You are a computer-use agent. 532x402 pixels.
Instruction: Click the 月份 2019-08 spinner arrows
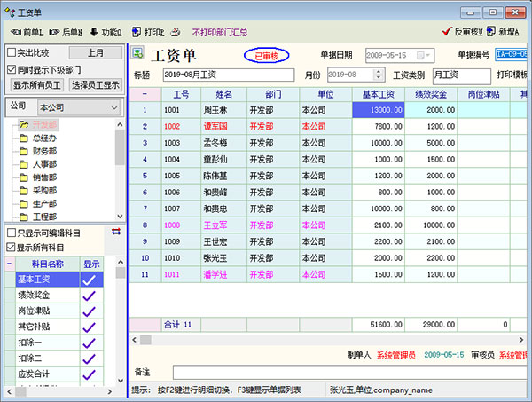coord(379,75)
